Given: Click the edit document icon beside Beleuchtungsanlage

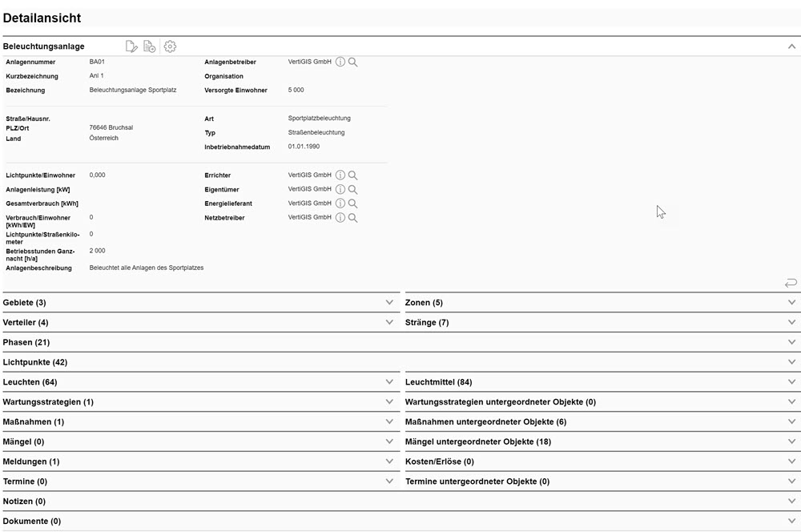Looking at the screenshot, I should coord(131,46).
